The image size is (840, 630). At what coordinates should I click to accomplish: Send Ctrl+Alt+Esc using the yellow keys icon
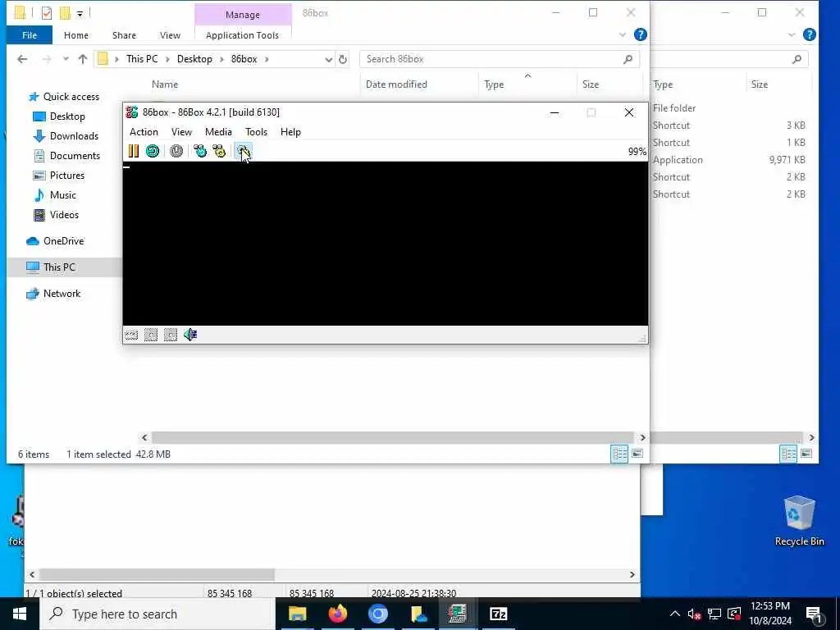tap(219, 151)
